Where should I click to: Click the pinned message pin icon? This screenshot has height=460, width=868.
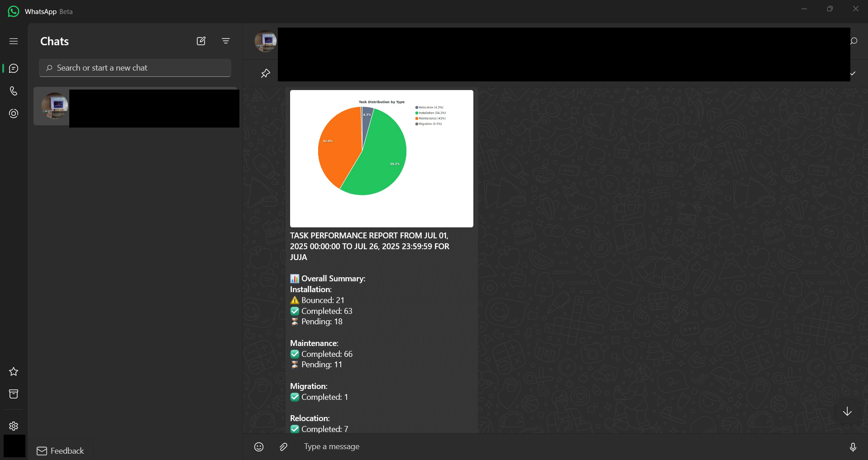(x=266, y=73)
